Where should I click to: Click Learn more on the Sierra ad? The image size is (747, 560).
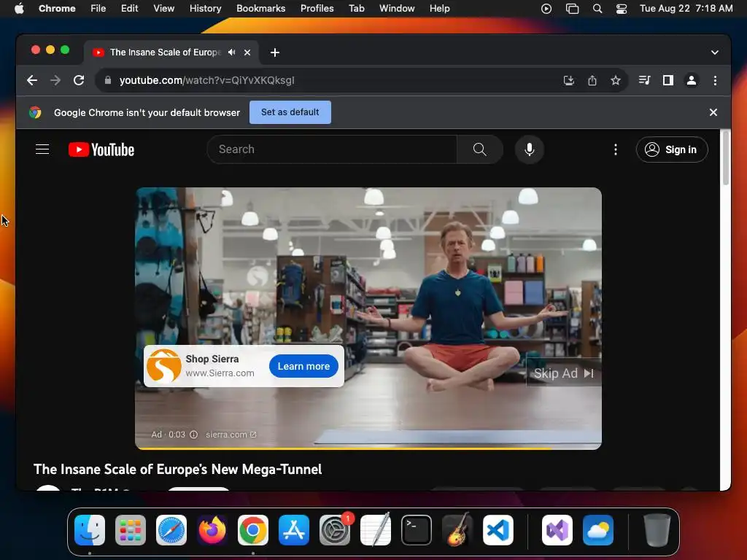[x=303, y=366]
